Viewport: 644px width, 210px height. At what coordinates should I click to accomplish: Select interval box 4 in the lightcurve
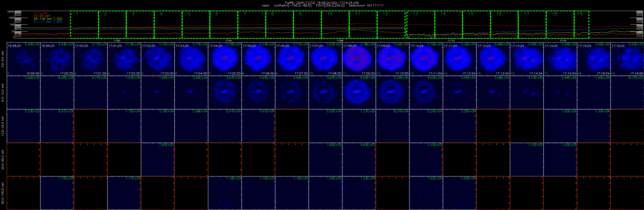click(168, 25)
